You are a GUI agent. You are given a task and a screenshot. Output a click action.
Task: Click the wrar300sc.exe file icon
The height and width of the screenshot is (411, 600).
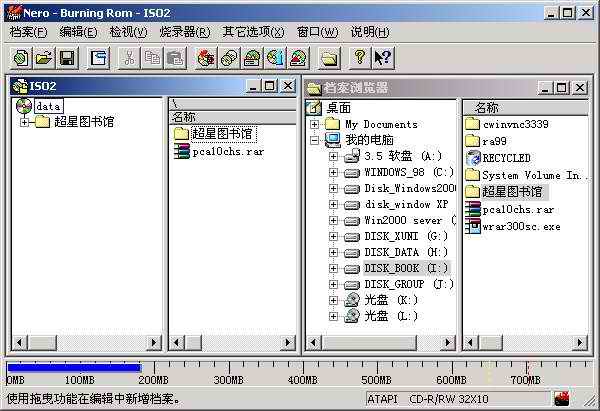473,226
